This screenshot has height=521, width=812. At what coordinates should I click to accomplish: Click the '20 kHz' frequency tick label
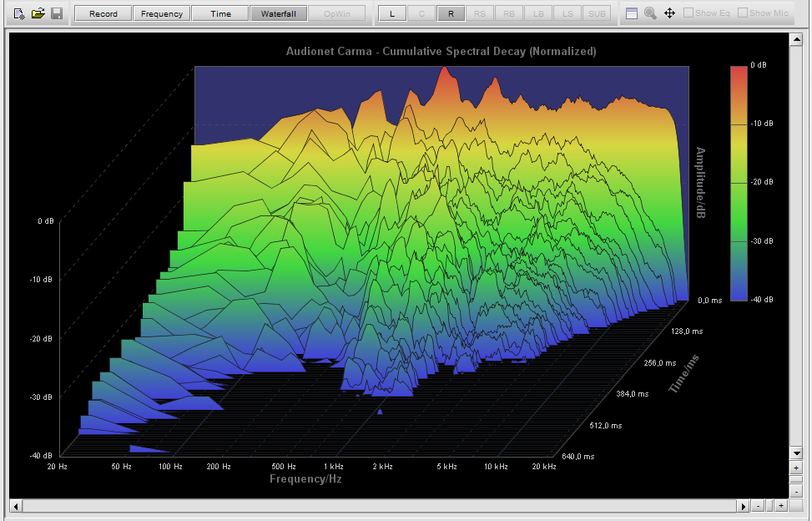pyautogui.click(x=544, y=467)
